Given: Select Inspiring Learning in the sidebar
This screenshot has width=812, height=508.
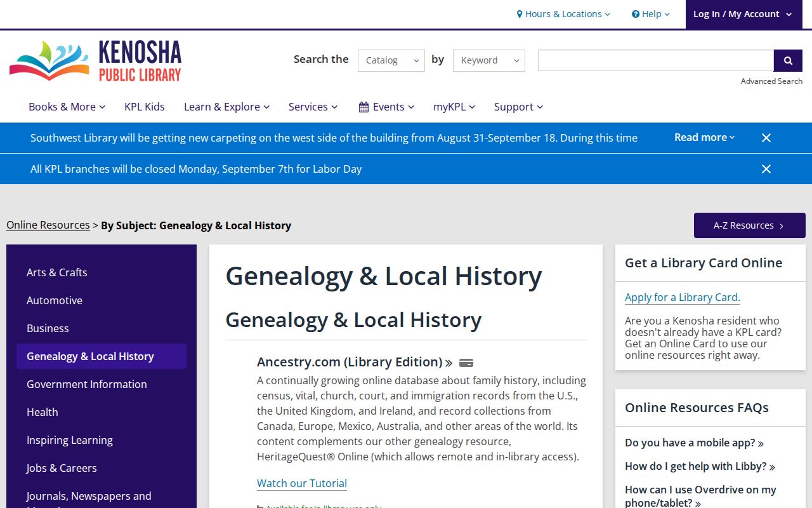Looking at the screenshot, I should (101, 440).
